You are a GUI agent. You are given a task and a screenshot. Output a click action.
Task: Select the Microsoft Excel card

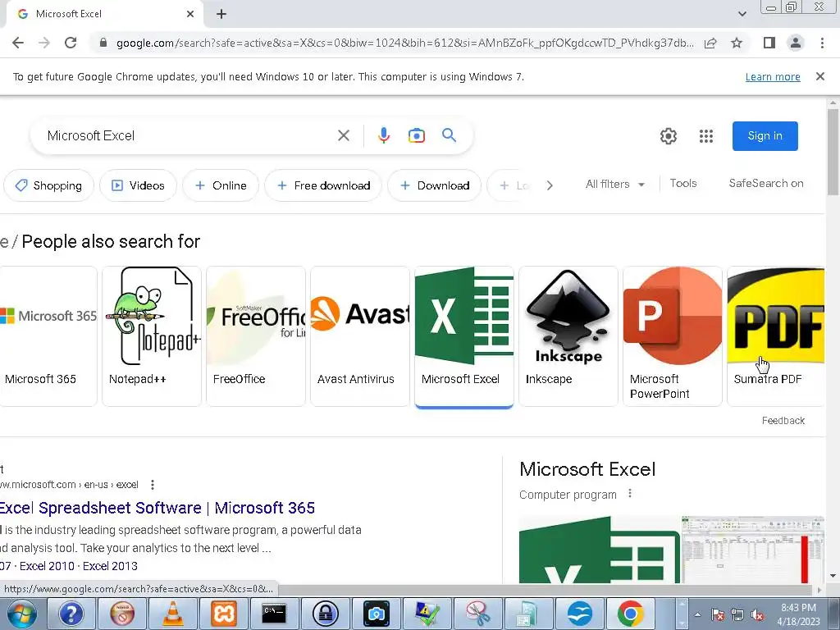tap(464, 336)
